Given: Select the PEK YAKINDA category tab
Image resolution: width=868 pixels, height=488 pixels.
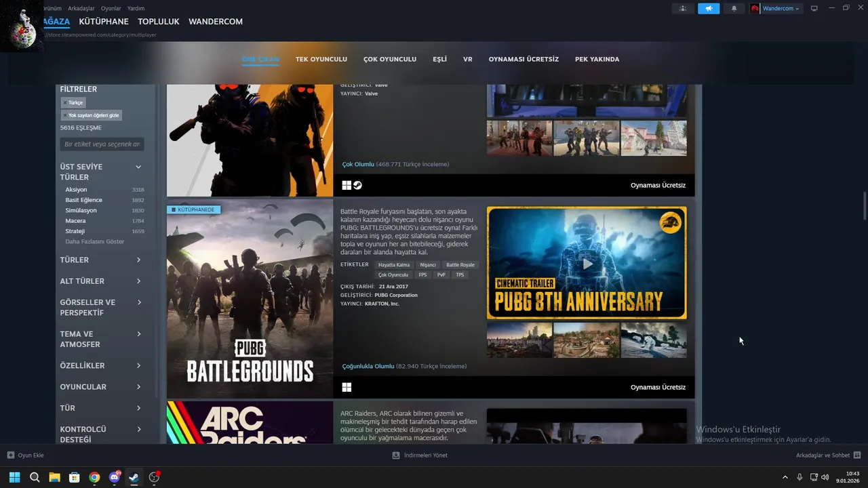Looking at the screenshot, I should coord(597,59).
